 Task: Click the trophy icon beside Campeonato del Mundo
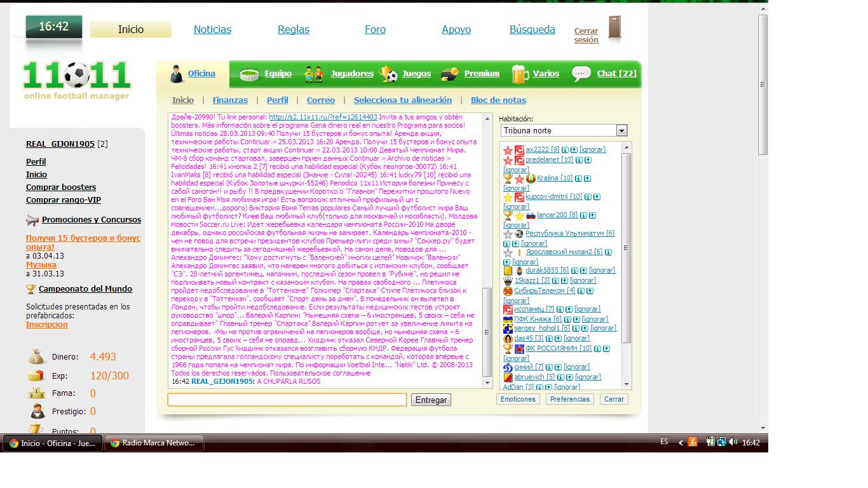[31, 289]
